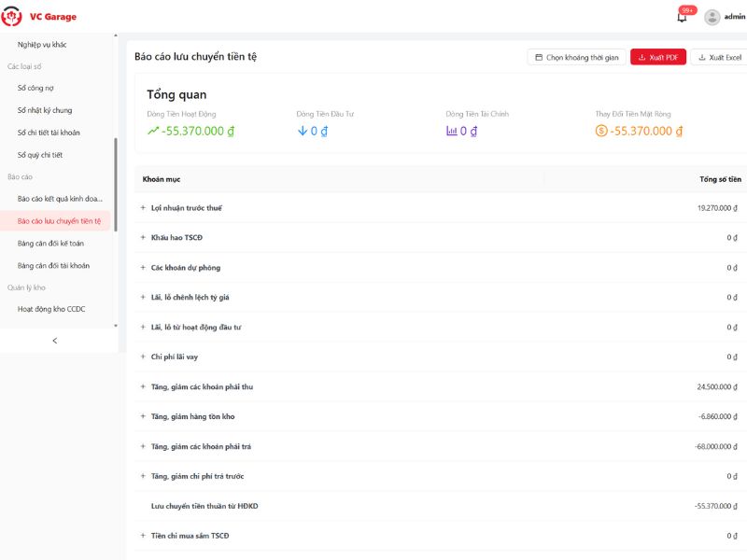Collapse the sidebar with the left chevron
This screenshot has width=747, height=560.
[x=54, y=341]
